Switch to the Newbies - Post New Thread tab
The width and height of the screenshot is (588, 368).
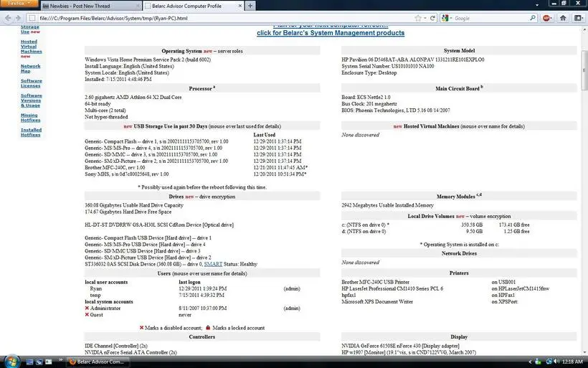91,6
